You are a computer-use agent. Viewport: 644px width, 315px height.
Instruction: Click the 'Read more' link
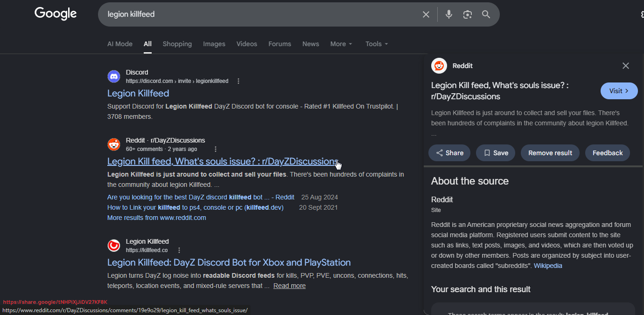point(289,286)
